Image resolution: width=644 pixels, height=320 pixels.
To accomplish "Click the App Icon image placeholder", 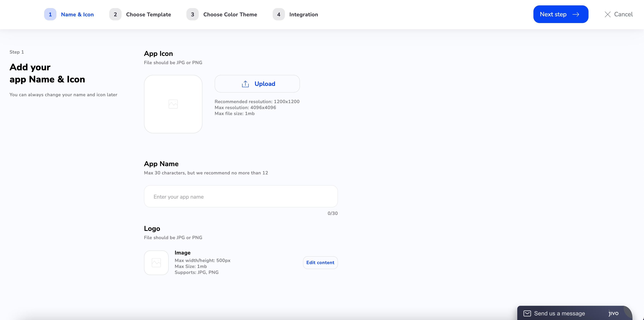I will tap(173, 104).
